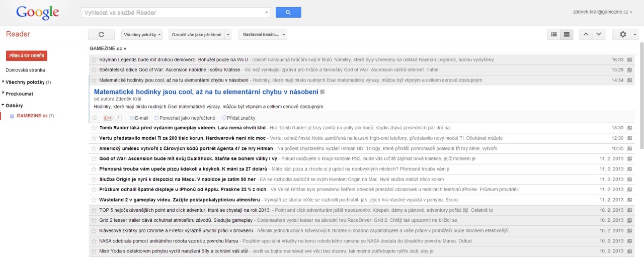This screenshot has height=257, width=644.
Task: Check Ponechat jako nepřečtené checkbox
Action: (x=156, y=118)
